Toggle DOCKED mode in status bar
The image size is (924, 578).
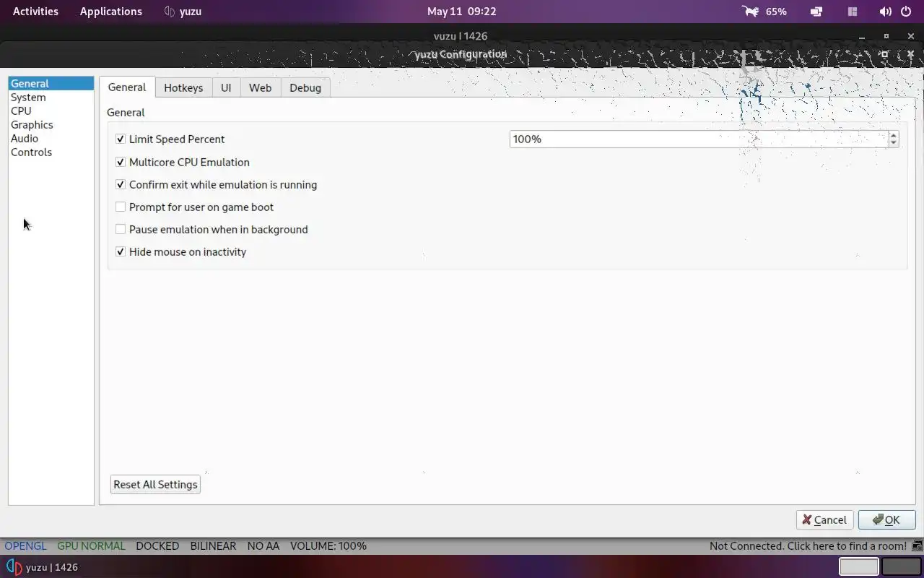[x=157, y=546]
